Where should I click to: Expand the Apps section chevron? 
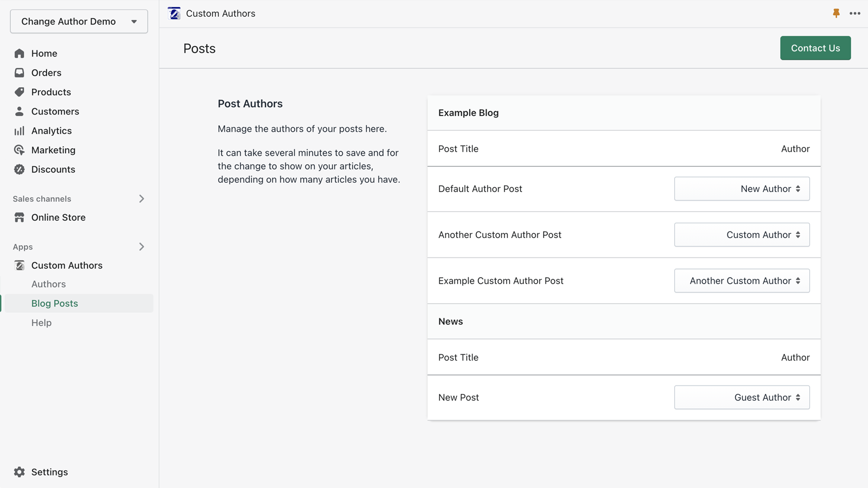coord(142,247)
